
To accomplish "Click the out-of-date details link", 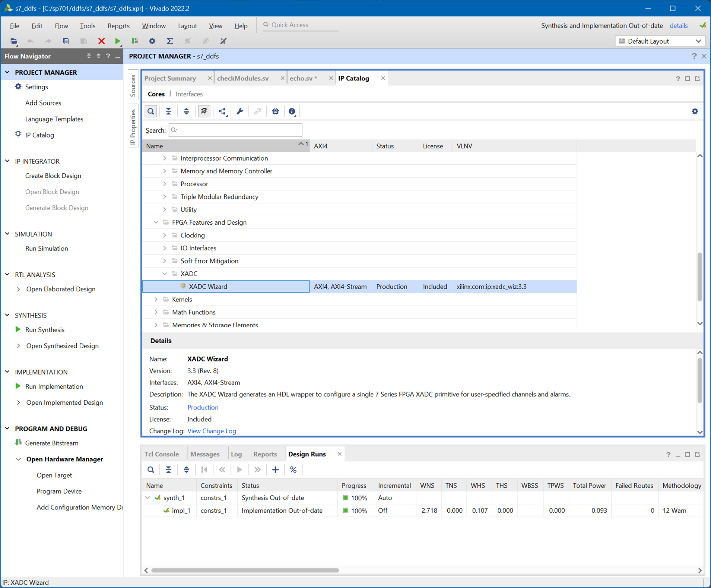I will (x=679, y=26).
